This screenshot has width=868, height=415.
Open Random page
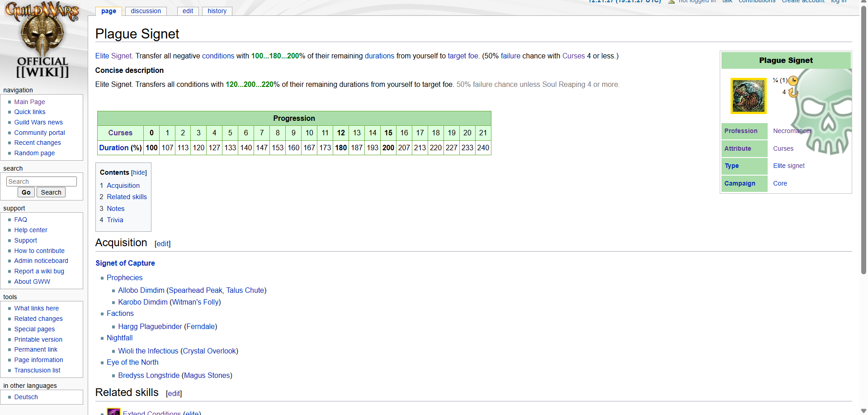coord(34,153)
